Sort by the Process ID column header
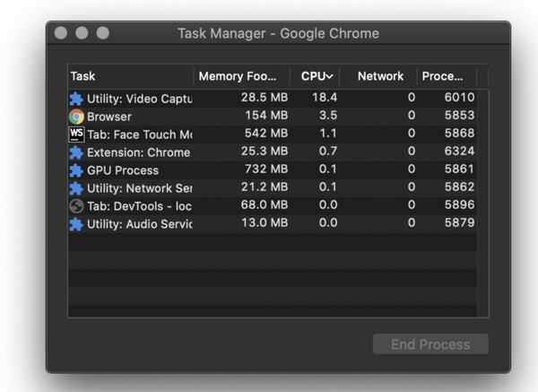This screenshot has width=538, height=392. [x=447, y=76]
